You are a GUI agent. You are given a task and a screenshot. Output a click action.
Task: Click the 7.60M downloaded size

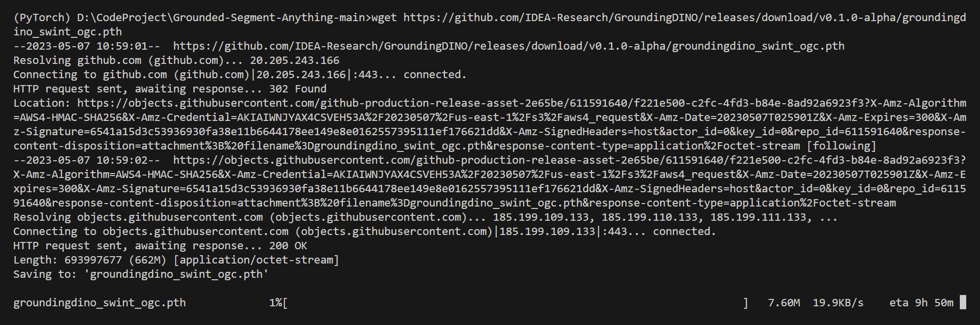[784, 303]
